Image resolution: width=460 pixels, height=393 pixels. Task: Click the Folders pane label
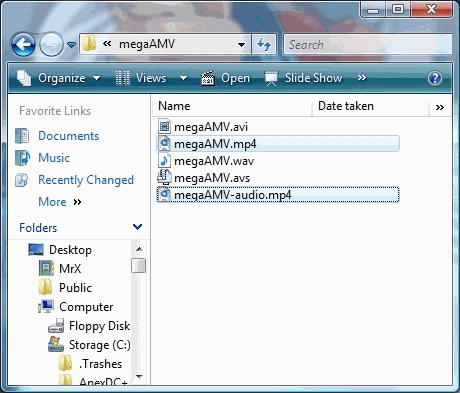(x=38, y=228)
